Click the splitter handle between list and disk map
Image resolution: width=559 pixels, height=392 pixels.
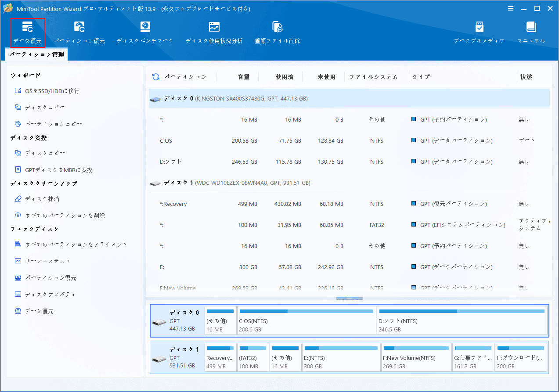[349, 298]
